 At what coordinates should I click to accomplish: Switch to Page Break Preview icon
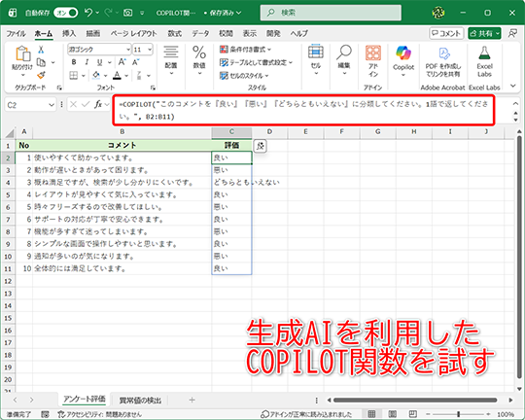coord(413,414)
